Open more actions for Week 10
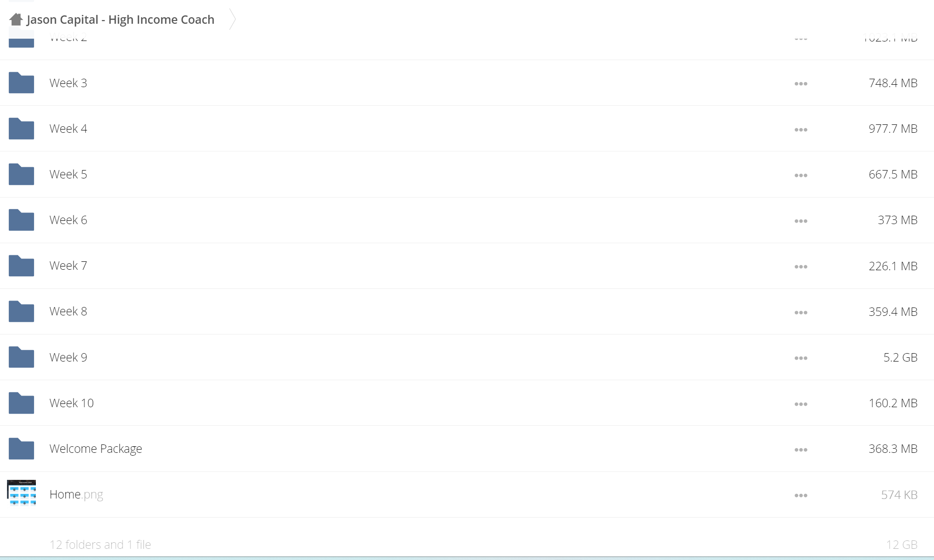934x560 pixels. tap(801, 404)
